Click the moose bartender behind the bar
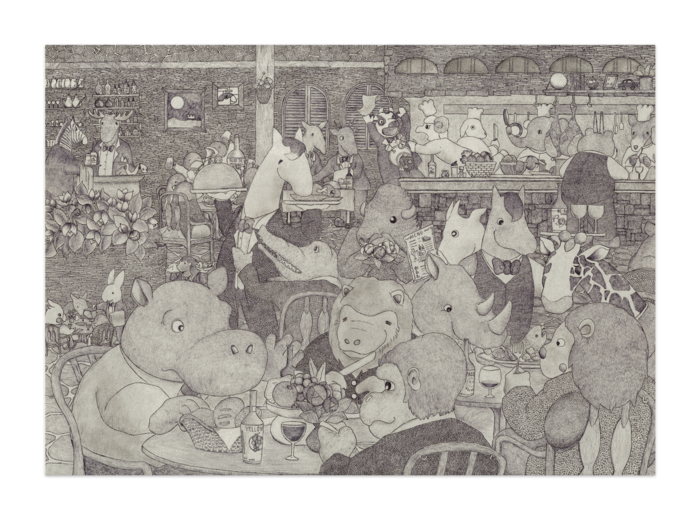Screen dimensions: 700x520 [x=113, y=143]
